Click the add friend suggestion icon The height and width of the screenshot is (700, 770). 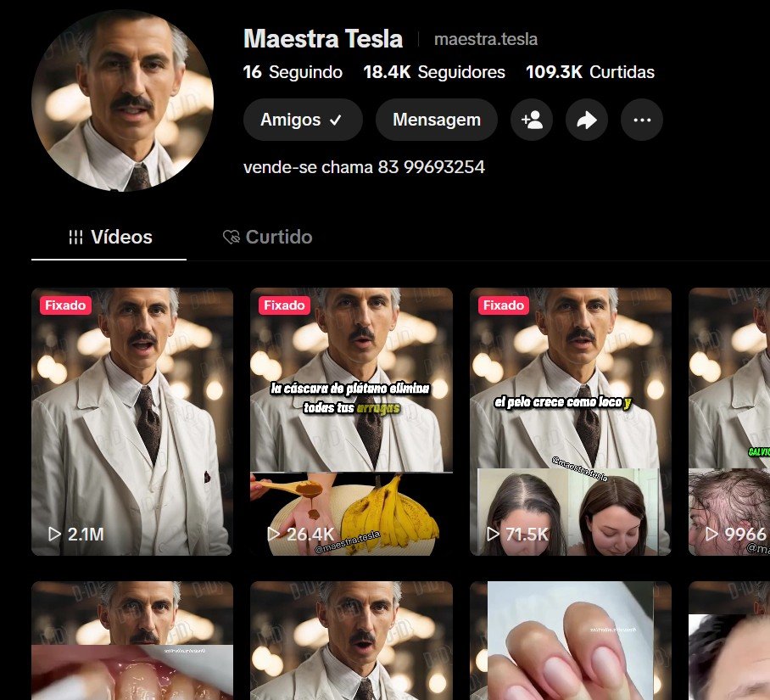click(532, 120)
